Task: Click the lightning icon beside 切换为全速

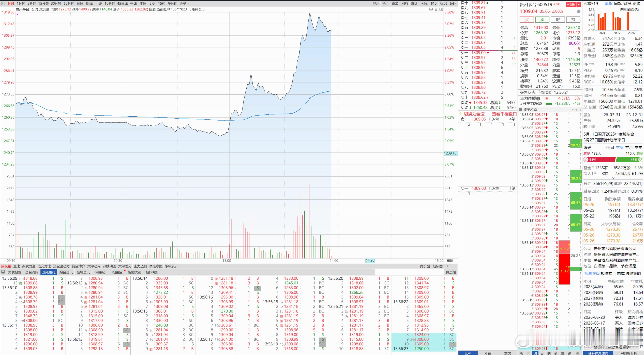Action: (x=461, y=114)
